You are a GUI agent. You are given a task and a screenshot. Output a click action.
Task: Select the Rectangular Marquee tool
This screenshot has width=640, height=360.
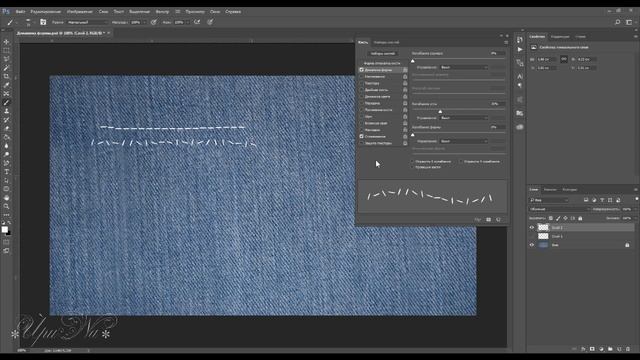(6, 50)
